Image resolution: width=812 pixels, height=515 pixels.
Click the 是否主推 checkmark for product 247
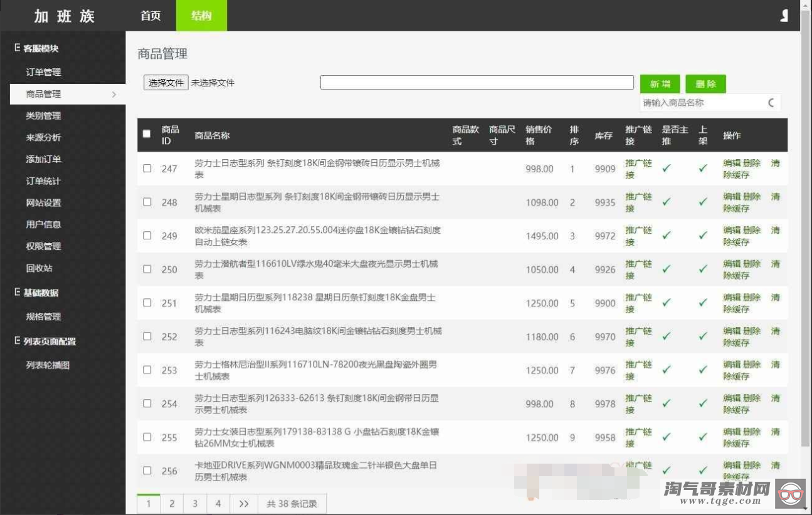pos(667,169)
